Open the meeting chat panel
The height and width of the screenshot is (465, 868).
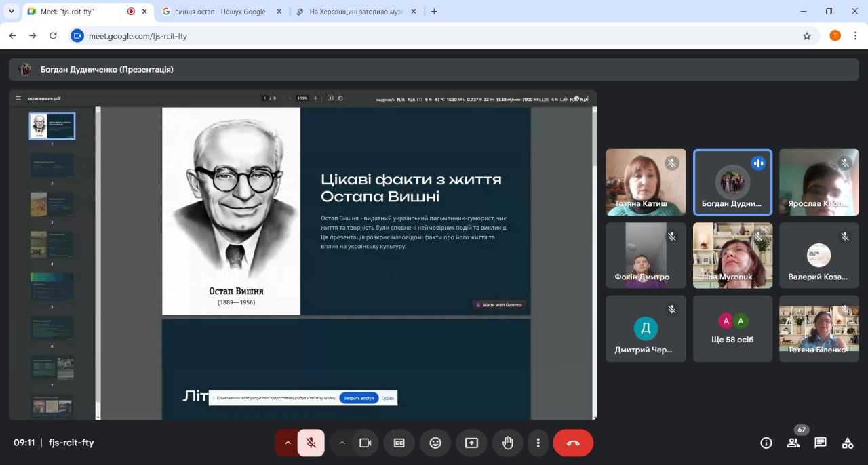click(821, 443)
